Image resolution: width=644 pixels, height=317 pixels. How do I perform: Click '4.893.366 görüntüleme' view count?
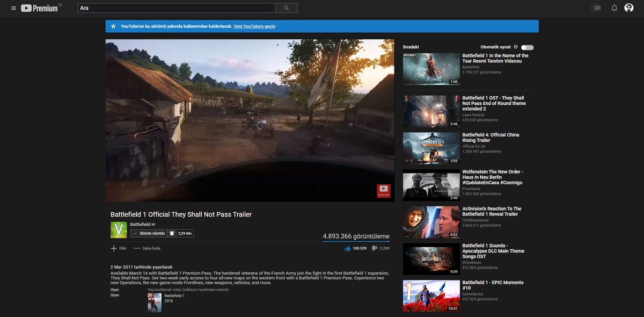click(356, 236)
